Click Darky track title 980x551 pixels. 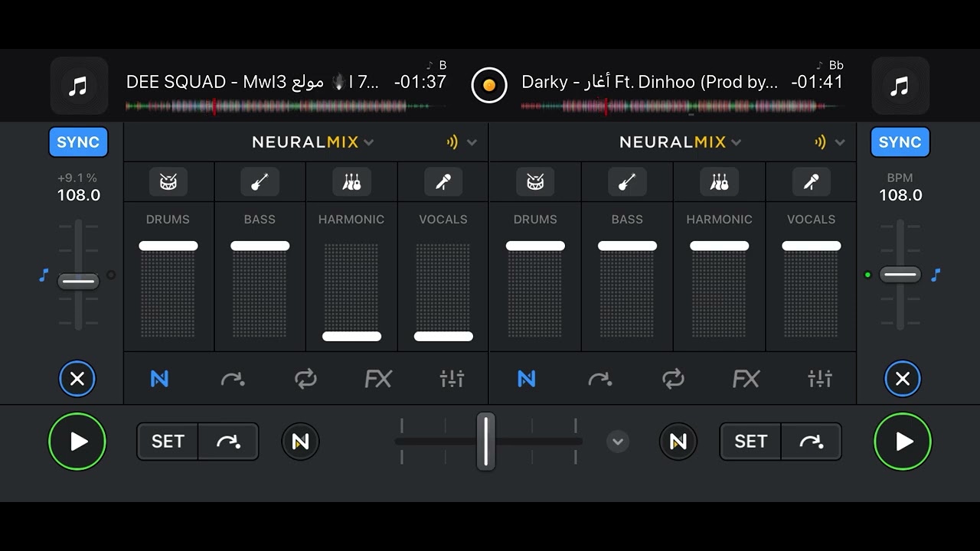(x=649, y=82)
